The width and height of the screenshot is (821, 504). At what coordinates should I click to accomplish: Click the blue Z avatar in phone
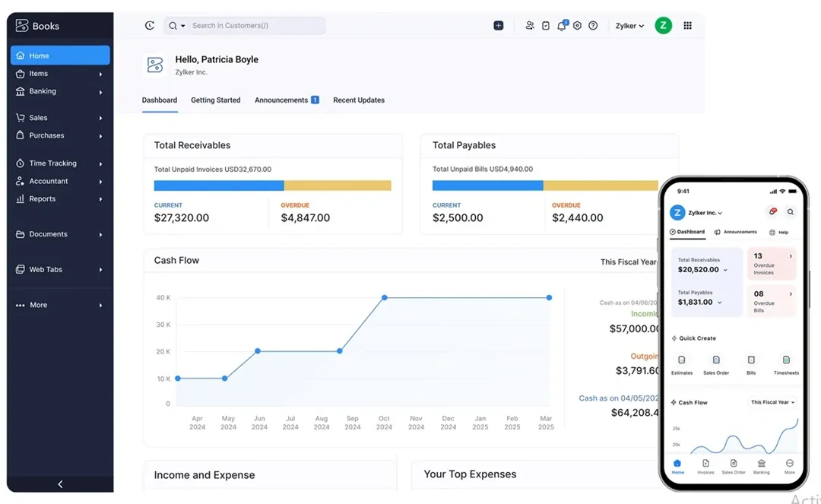click(677, 213)
